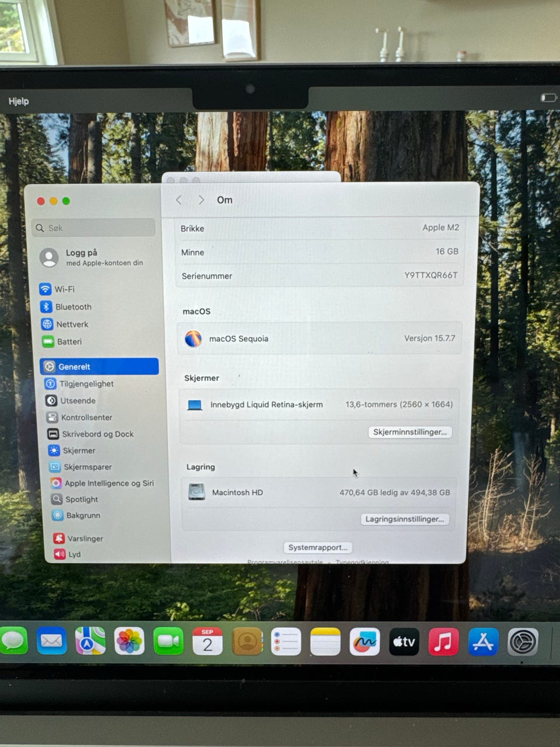
Task: Click 13,6-tommers (2560 × 1664) text
Action: [399, 404]
